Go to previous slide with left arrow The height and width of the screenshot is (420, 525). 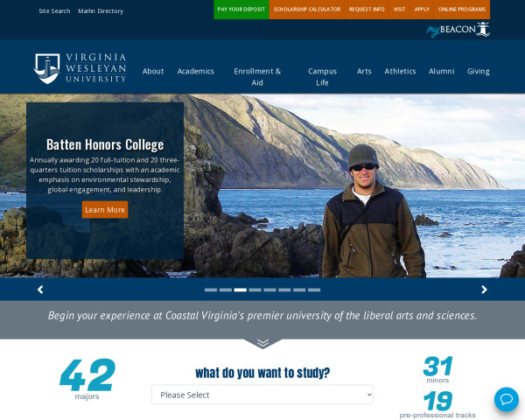click(40, 290)
